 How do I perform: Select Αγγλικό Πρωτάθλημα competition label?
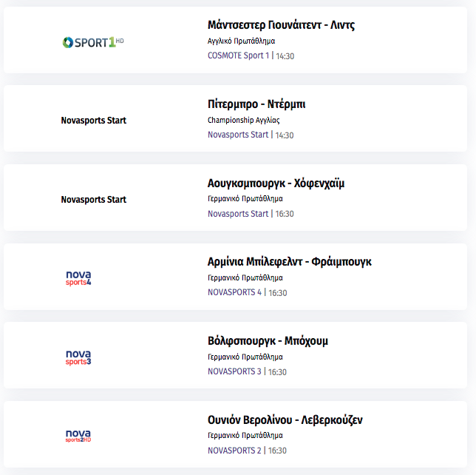coord(242,41)
